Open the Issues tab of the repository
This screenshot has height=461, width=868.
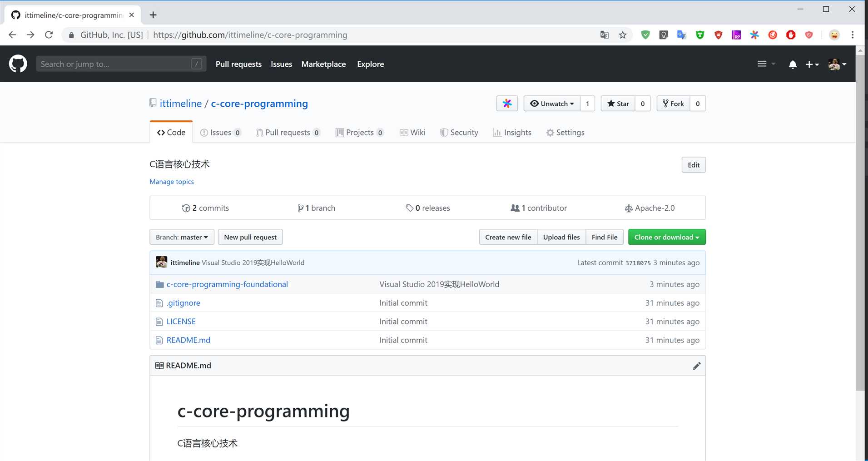click(220, 133)
